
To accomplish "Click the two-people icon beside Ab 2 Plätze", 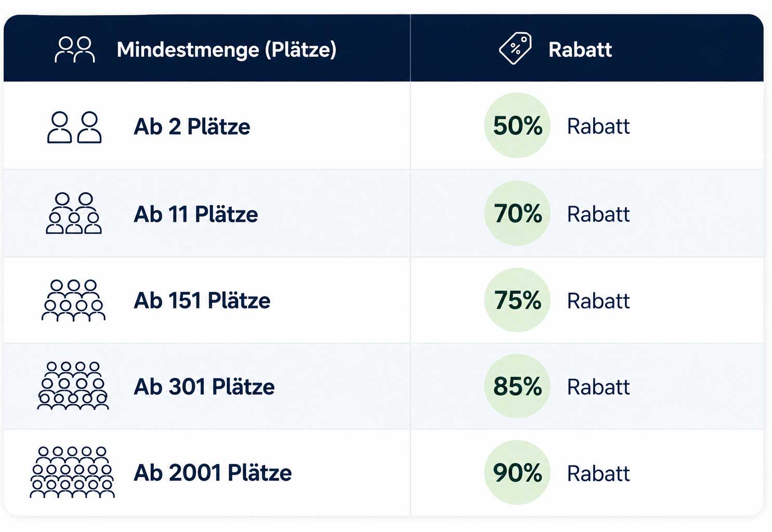I will 74,127.
